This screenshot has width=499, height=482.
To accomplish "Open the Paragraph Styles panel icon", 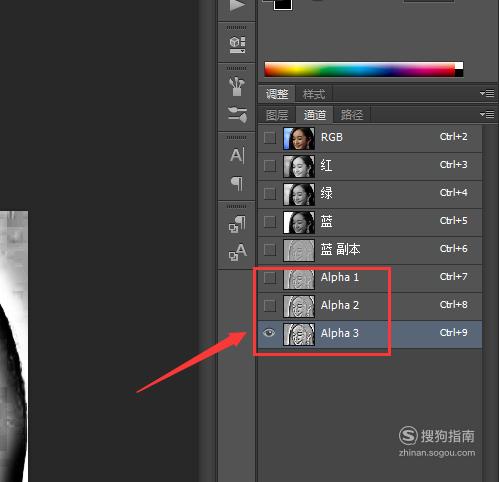I will pyautogui.click(x=237, y=224).
